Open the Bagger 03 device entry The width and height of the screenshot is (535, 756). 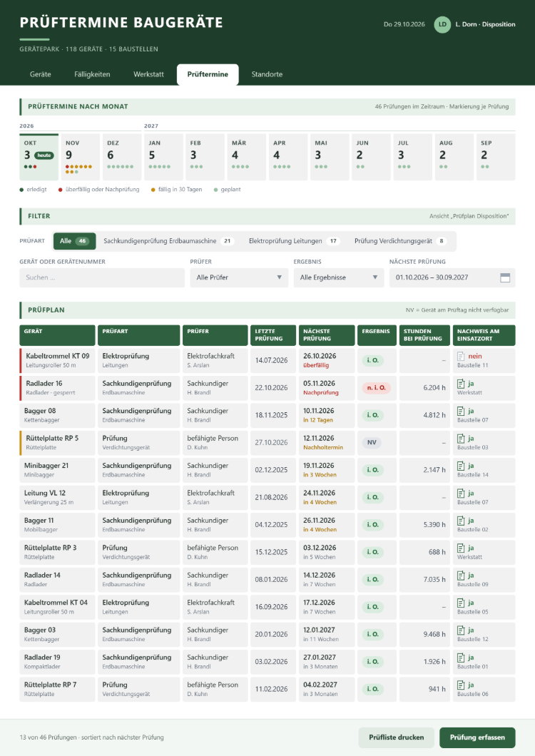coord(57,635)
